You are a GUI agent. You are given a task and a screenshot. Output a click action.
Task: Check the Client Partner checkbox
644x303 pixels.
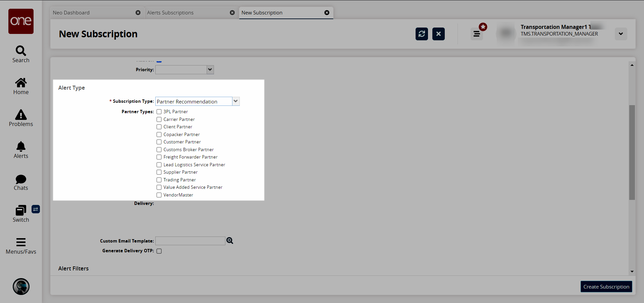pos(159,127)
